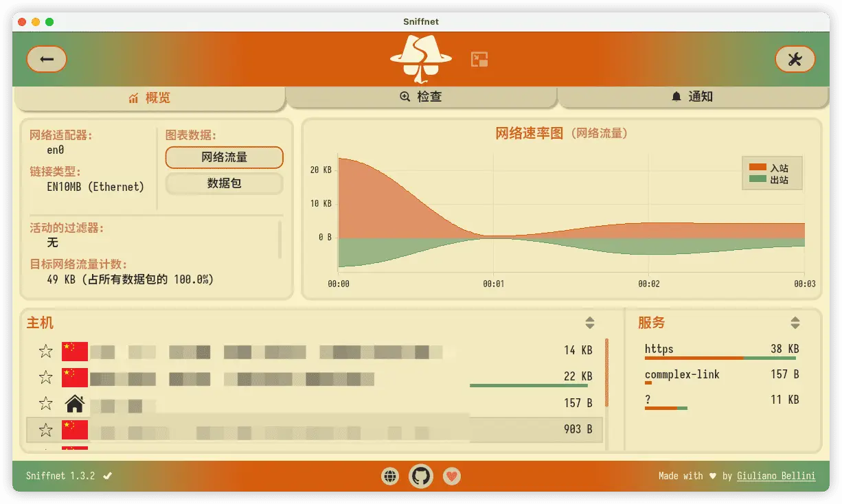Image resolution: width=842 pixels, height=504 pixels.
Task: Click the house icon in hosts list
Action: click(75, 403)
